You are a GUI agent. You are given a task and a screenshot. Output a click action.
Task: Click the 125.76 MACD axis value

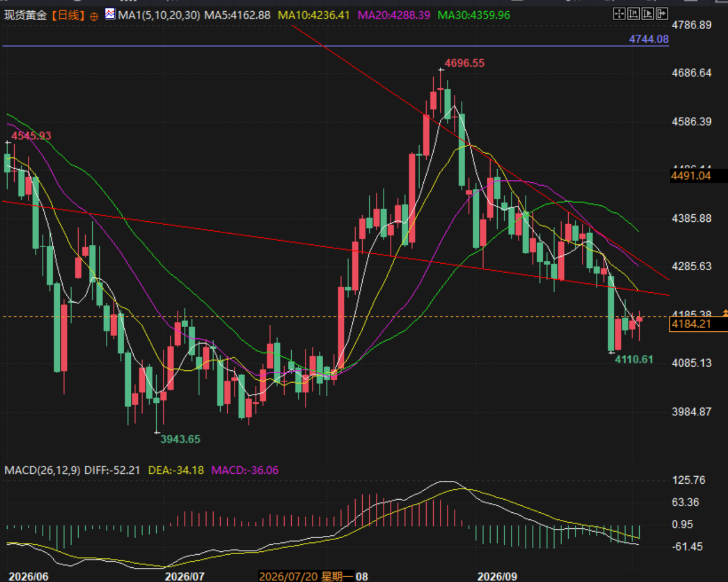point(689,480)
